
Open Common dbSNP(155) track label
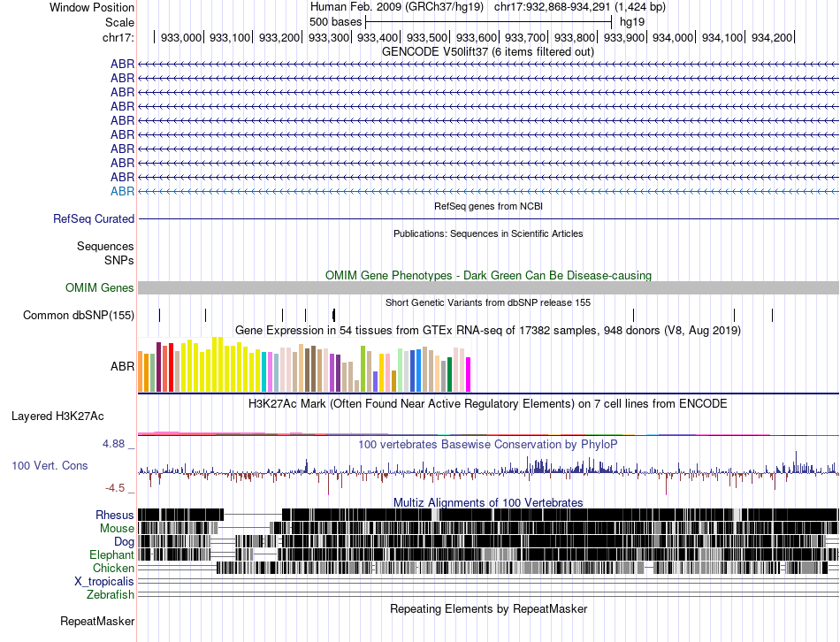pyautogui.click(x=79, y=315)
